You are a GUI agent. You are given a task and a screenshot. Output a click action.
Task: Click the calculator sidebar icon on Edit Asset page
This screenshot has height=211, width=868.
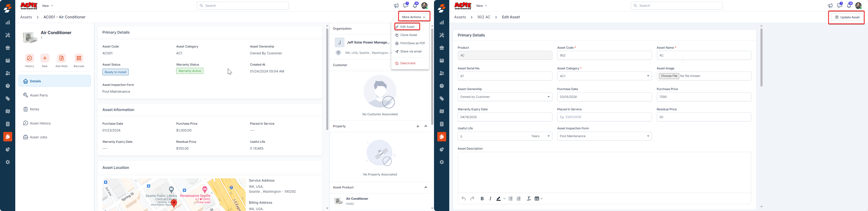(442, 124)
